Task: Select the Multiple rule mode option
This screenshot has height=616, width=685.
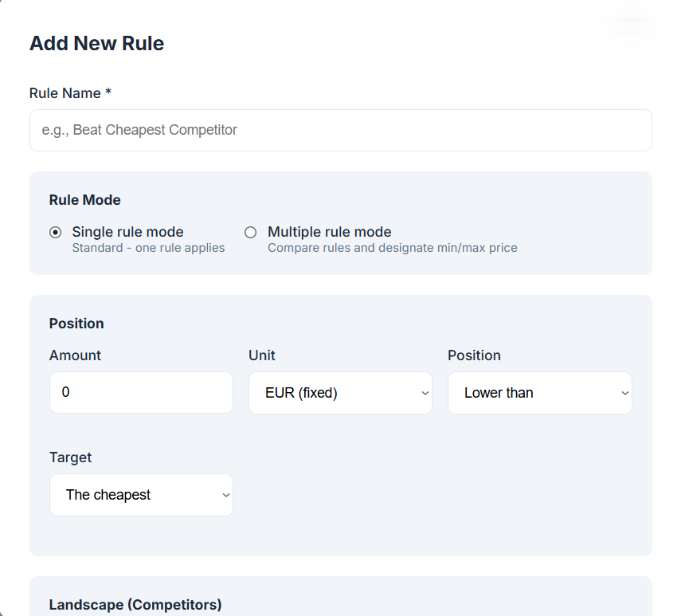Action: [x=251, y=232]
